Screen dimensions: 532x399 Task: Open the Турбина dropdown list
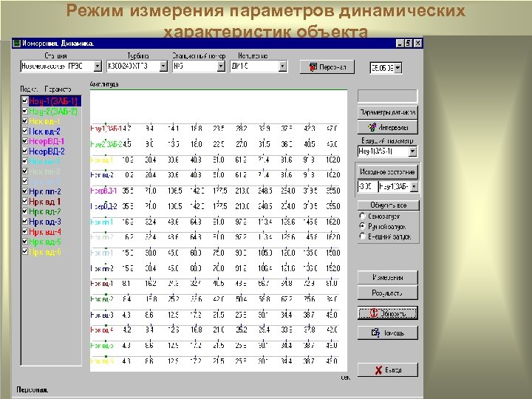(x=163, y=66)
